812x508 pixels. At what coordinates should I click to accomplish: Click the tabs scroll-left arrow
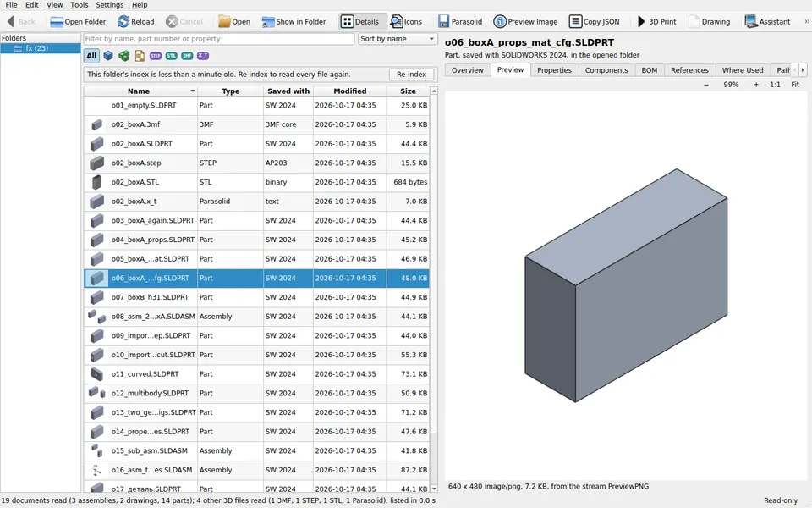point(795,70)
